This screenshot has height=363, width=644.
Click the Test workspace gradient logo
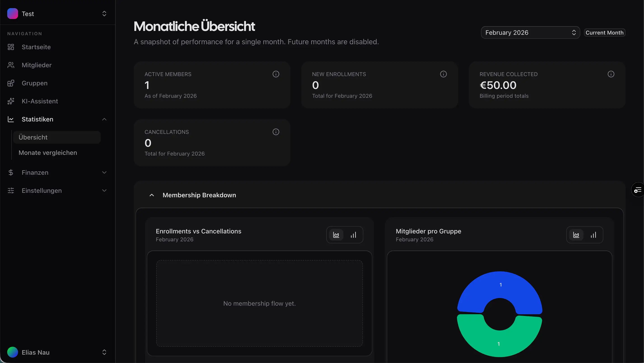[x=12, y=14]
